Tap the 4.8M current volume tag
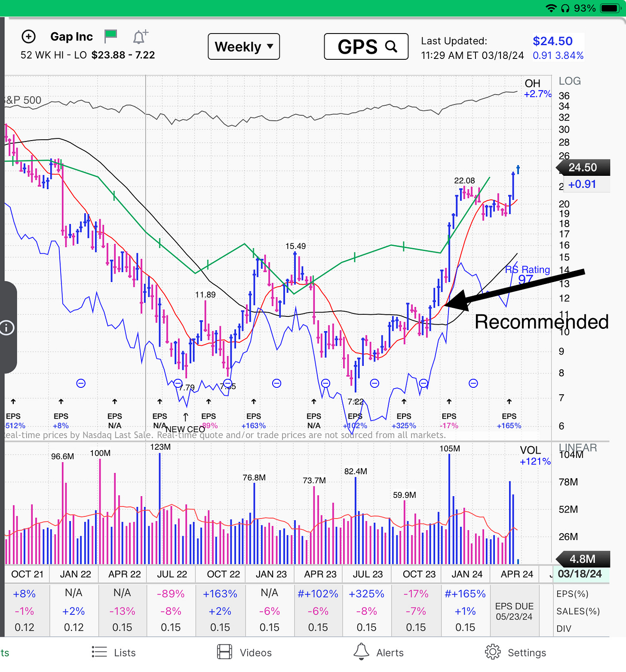 coord(583,559)
